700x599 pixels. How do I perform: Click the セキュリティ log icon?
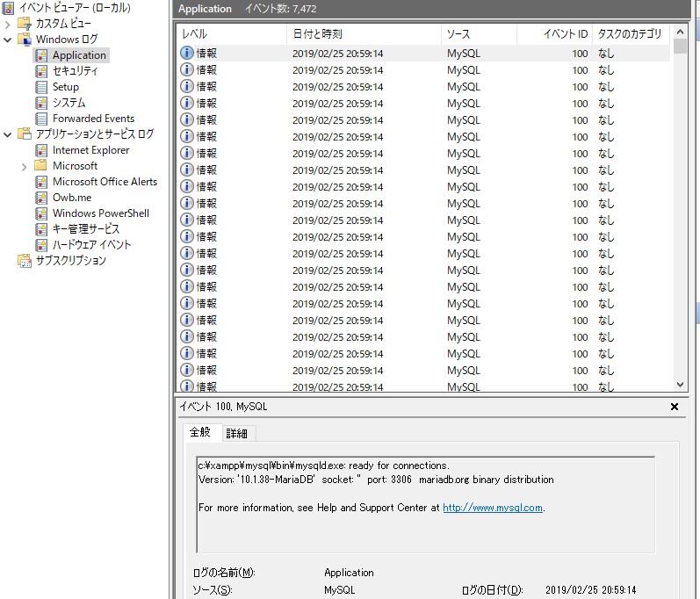pos(41,71)
